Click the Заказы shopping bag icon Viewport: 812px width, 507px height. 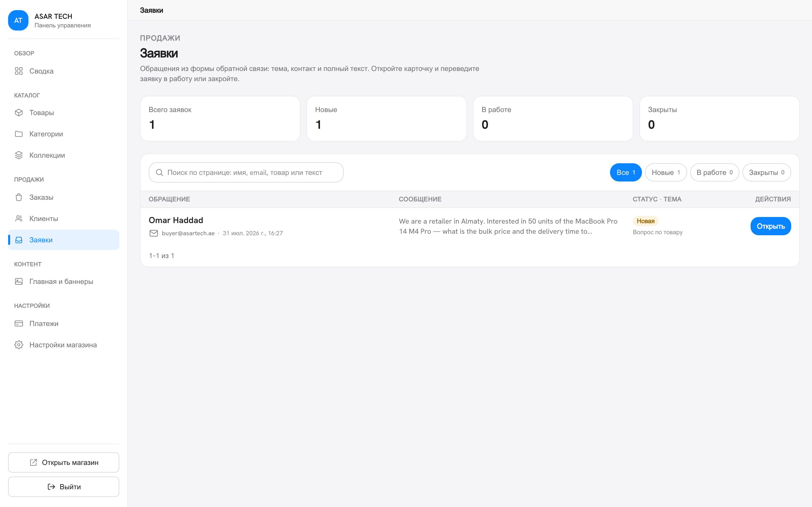click(19, 197)
